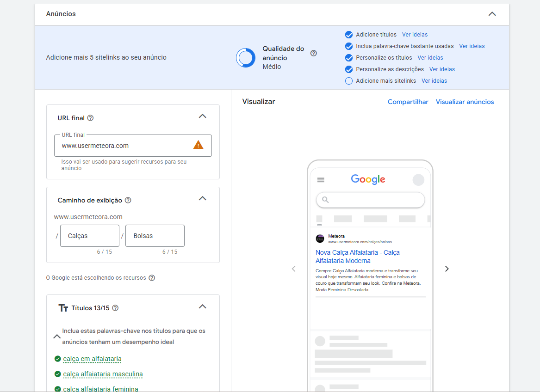Click the Google logo in phone preview
This screenshot has height=392, width=540.
click(x=368, y=179)
